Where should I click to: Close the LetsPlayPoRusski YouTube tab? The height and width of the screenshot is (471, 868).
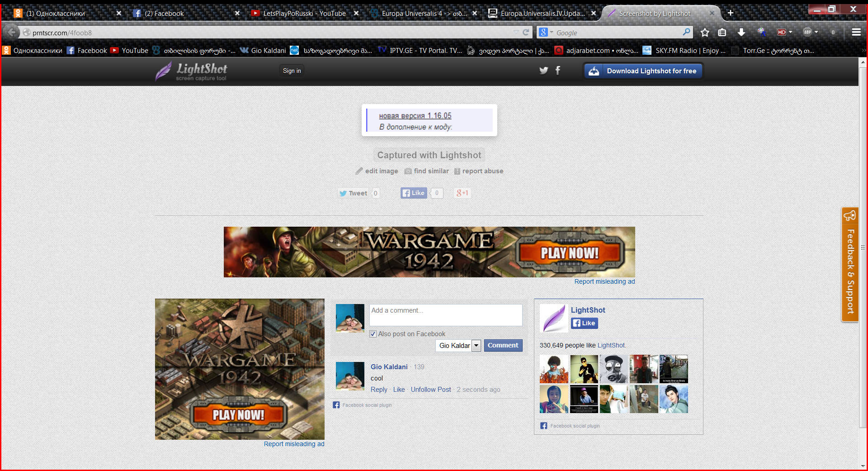click(356, 14)
